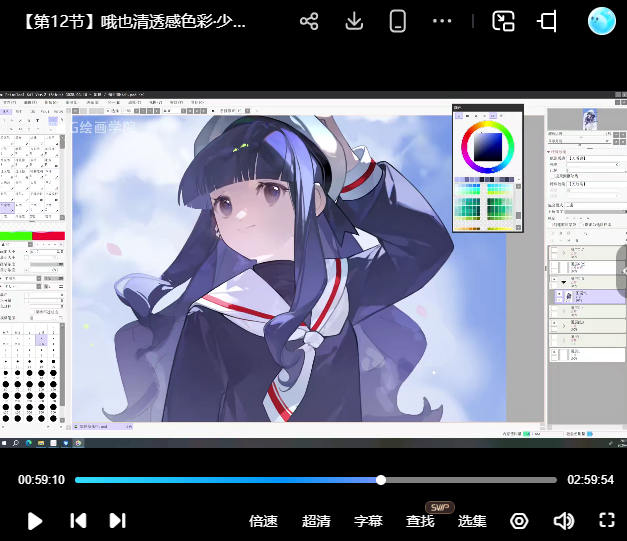Select the purple-highlighted brush size cell
Image resolution: width=627 pixels, height=541 pixels.
(x=41, y=340)
